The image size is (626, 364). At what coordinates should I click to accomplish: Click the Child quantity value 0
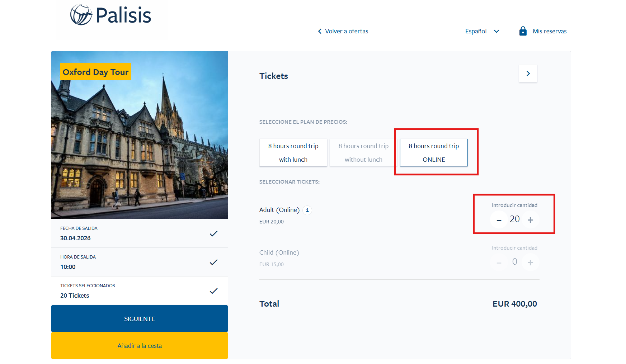[515, 262]
